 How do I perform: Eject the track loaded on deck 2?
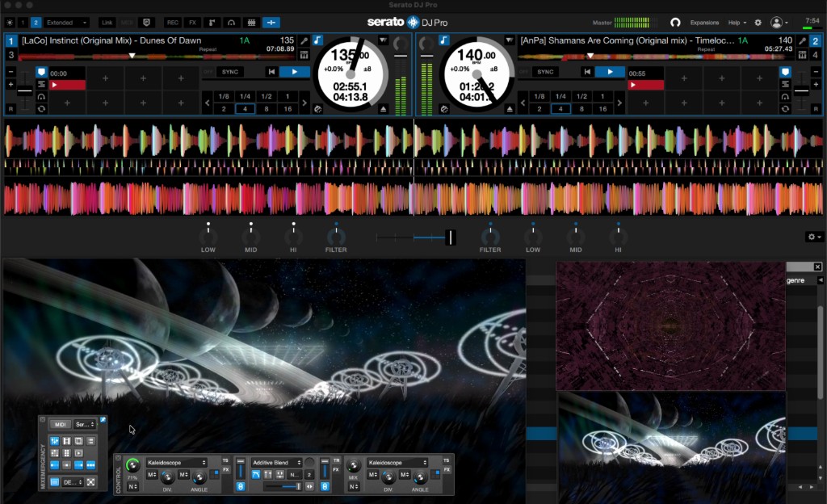(x=510, y=108)
